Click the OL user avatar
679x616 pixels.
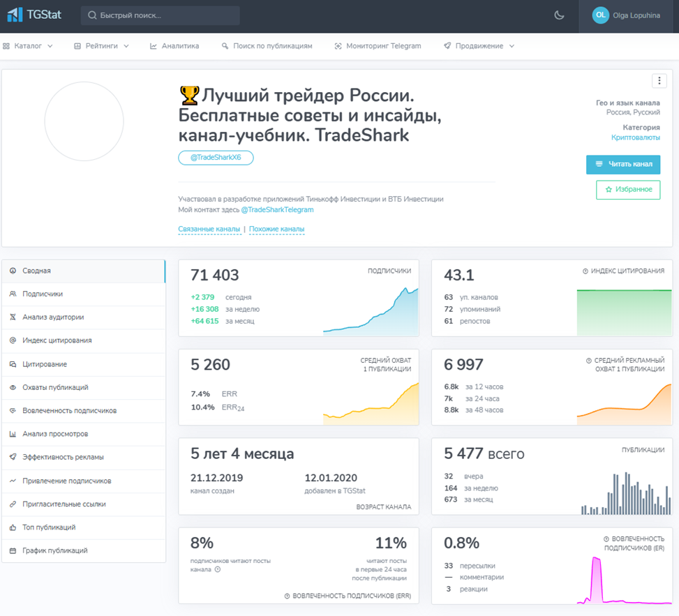[600, 15]
